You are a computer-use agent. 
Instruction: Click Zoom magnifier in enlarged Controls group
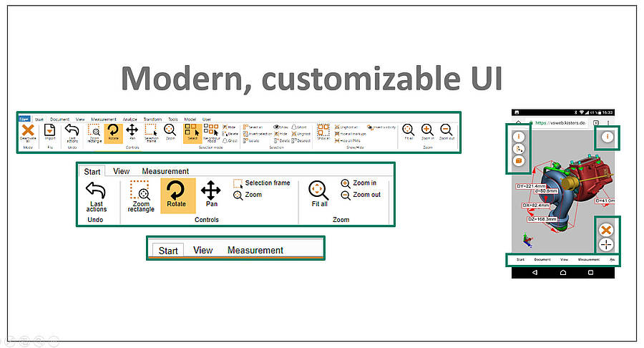(248, 195)
